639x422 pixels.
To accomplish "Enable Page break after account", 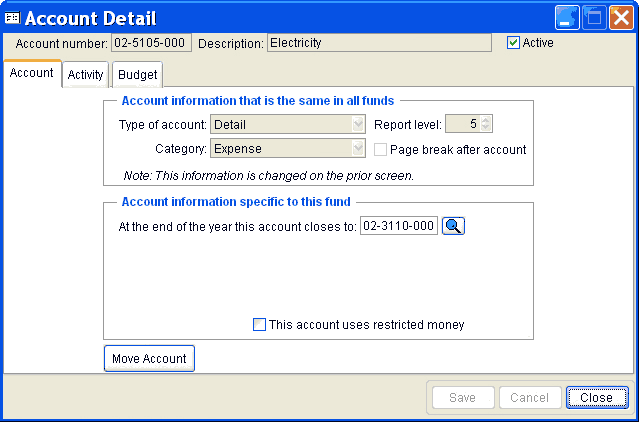I will (x=380, y=149).
